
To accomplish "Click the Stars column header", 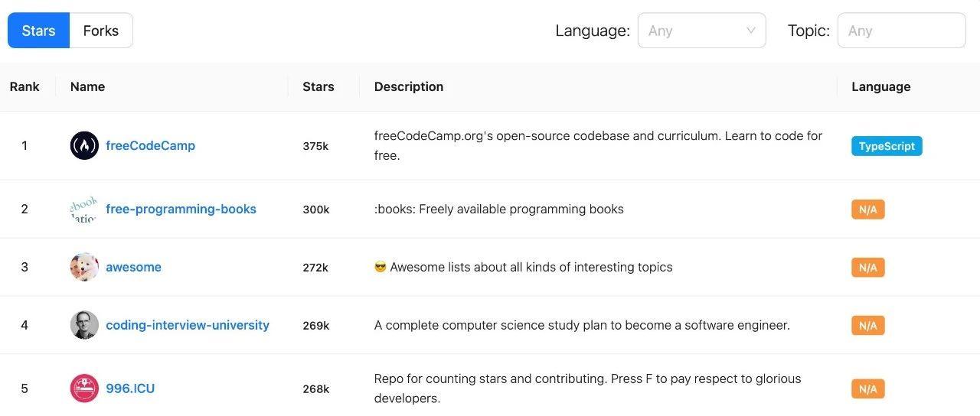I will point(318,86).
